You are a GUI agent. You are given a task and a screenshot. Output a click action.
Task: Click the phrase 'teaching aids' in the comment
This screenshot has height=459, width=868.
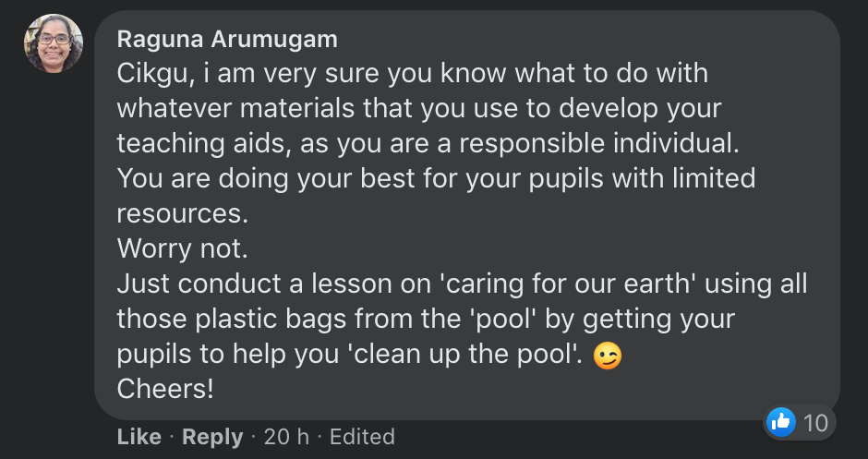pyautogui.click(x=203, y=144)
